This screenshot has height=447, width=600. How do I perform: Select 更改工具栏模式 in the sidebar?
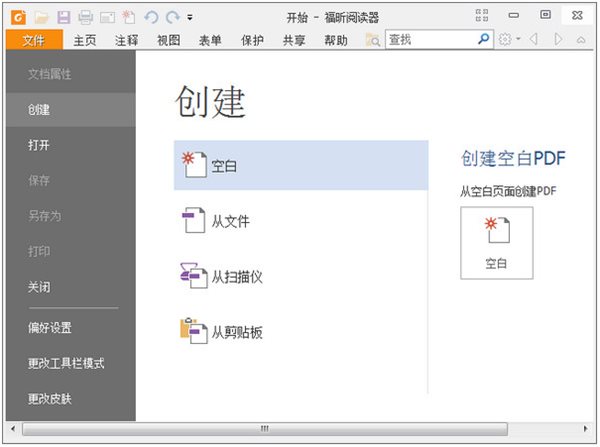point(71,364)
